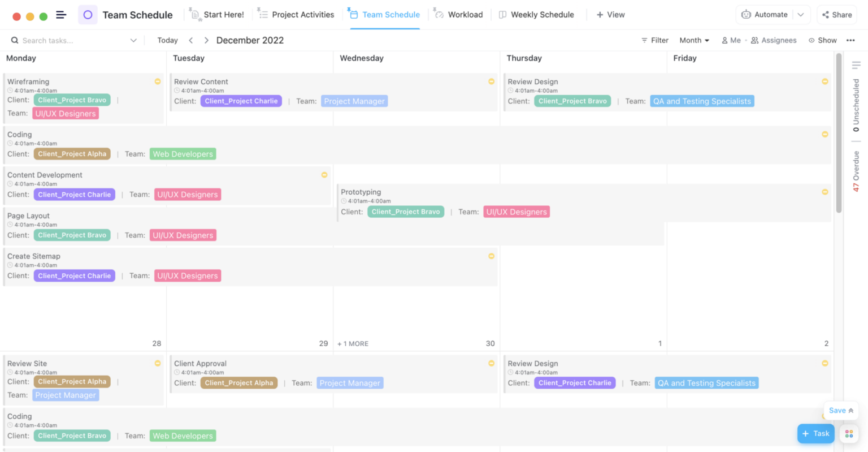This screenshot has height=452, width=868.
Task: Open the search tasks field magnifier icon
Action: (14, 40)
